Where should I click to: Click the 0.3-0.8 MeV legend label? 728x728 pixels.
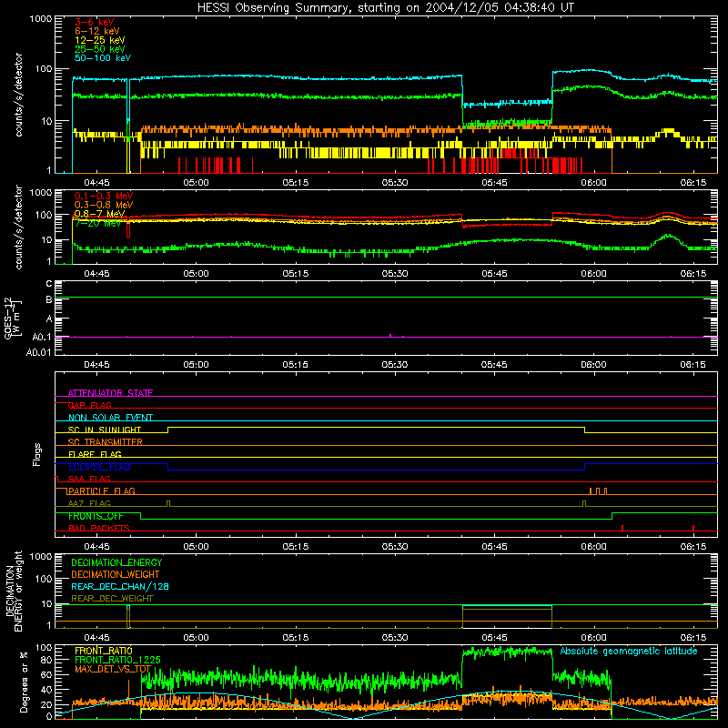click(104, 205)
